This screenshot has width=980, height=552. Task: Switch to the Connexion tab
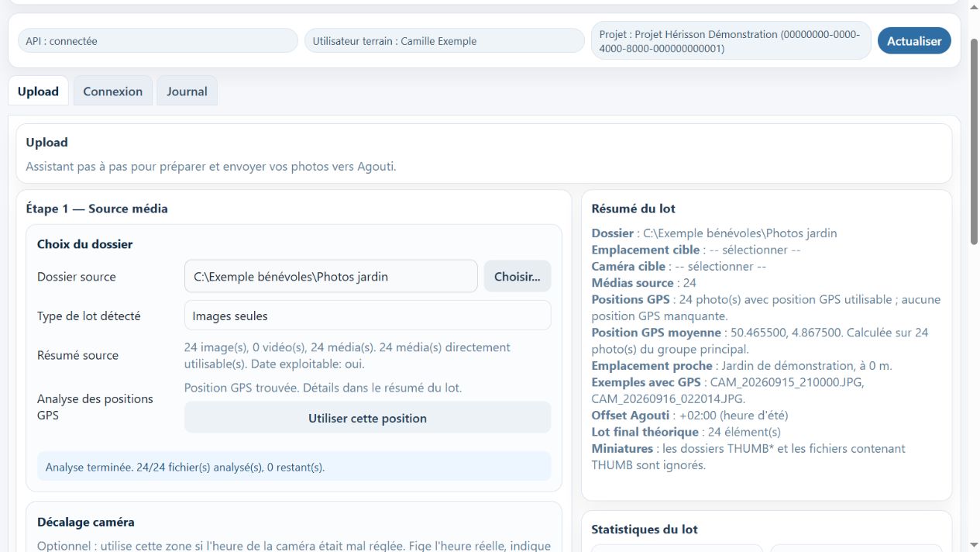(113, 91)
